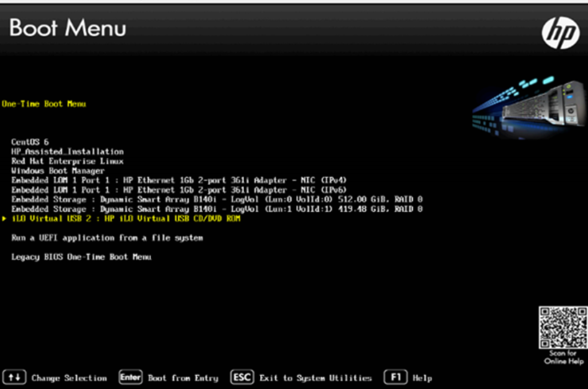
Task: Click the Help label next to F1
Action: click(423, 378)
